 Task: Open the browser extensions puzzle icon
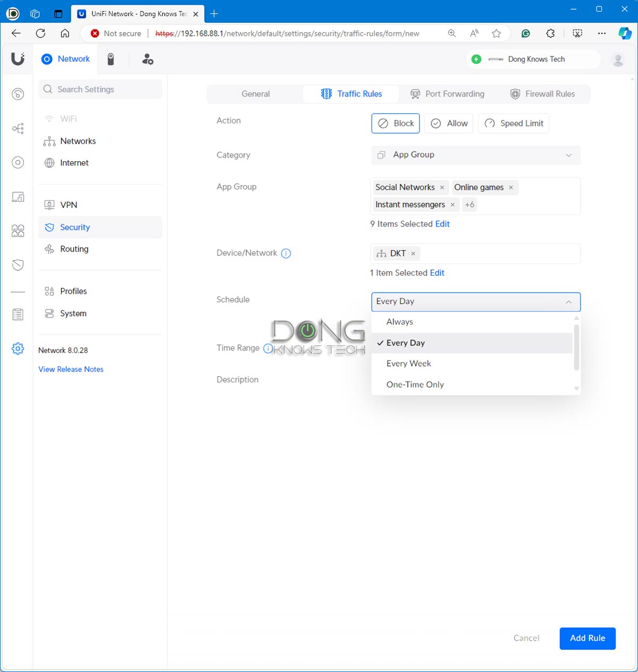coord(551,33)
